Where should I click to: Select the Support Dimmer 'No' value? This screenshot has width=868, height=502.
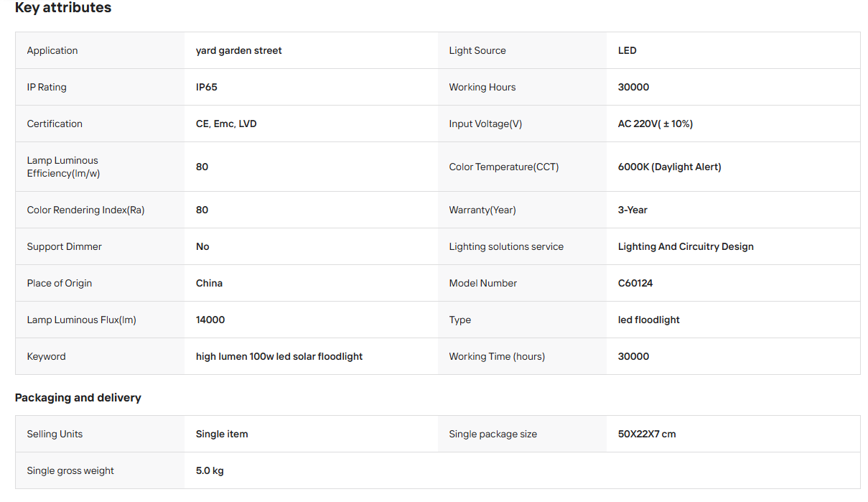[x=202, y=246]
